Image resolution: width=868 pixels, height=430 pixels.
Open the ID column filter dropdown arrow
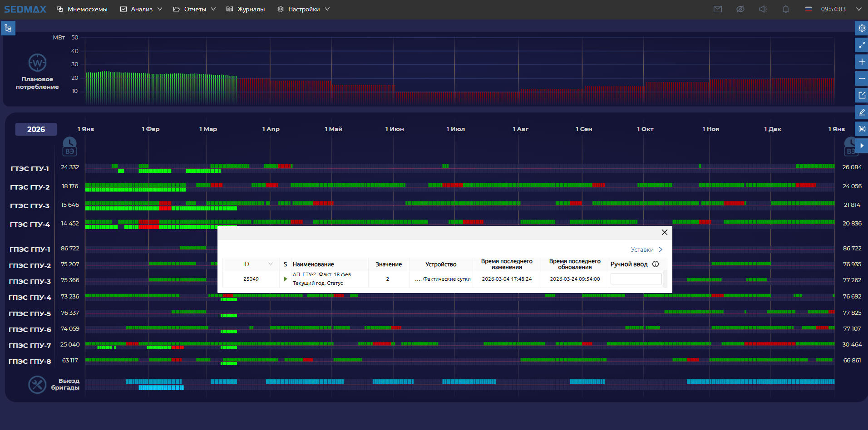pos(271,264)
